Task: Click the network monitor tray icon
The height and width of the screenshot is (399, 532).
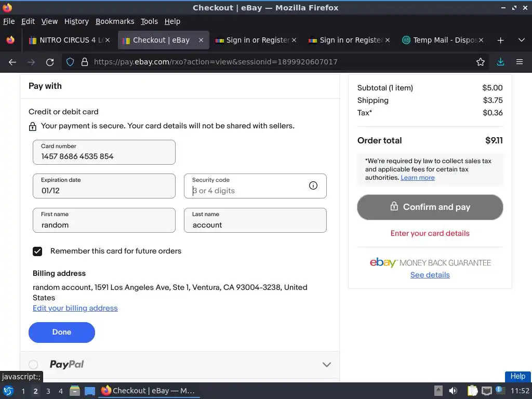Action: tap(486, 391)
